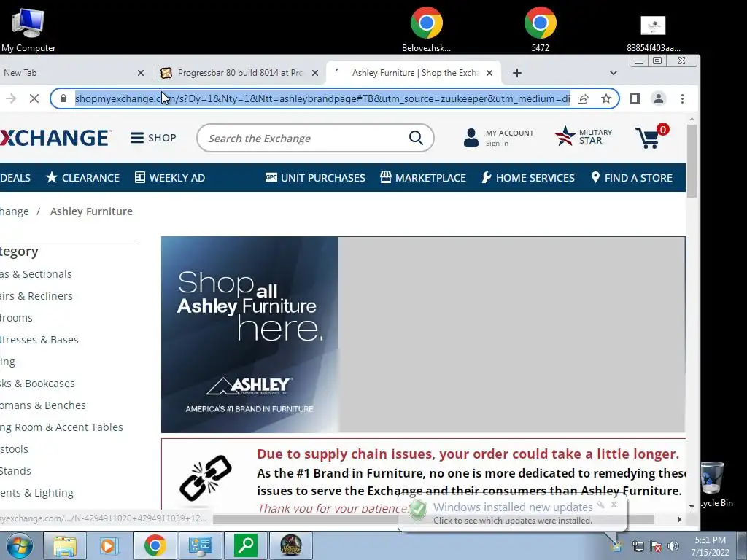Screen dimensions: 747x560
Task: Open notification options wrench icon
Action: pyautogui.click(x=601, y=505)
